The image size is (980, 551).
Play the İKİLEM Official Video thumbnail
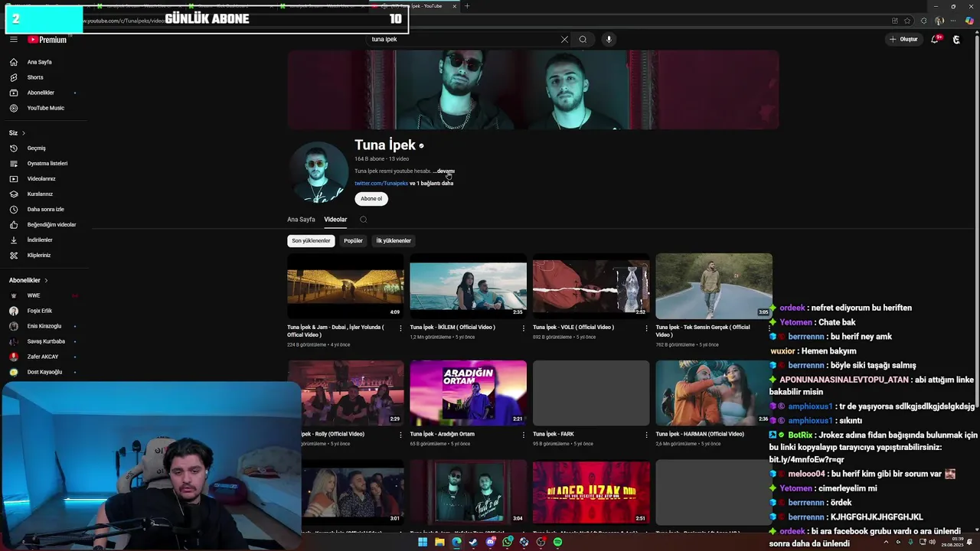[468, 286]
